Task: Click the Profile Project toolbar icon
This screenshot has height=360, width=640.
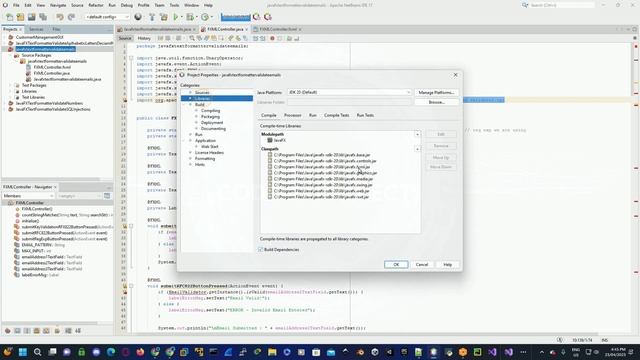Action: coord(205,17)
